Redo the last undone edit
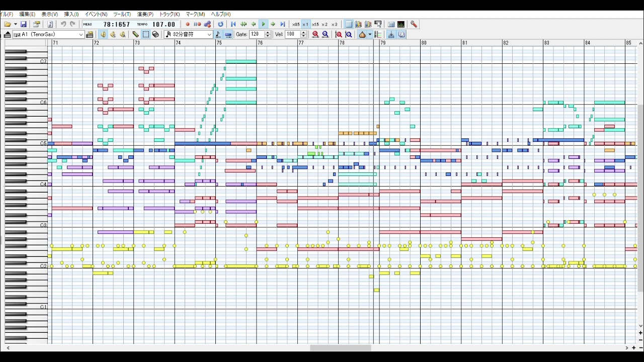Viewport: 644px width, 362px height. (x=72, y=24)
